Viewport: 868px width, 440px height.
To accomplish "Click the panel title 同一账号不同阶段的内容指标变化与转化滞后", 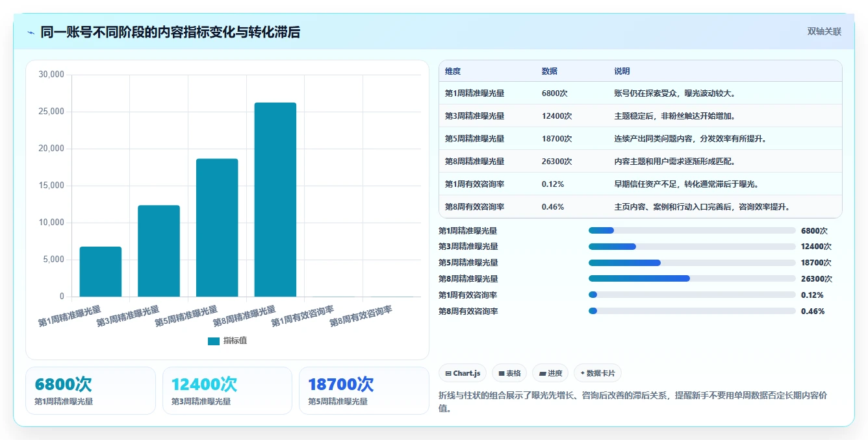I will (x=170, y=32).
